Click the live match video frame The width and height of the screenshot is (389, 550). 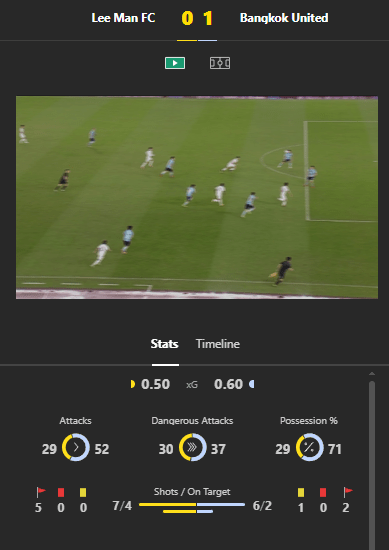[197, 197]
